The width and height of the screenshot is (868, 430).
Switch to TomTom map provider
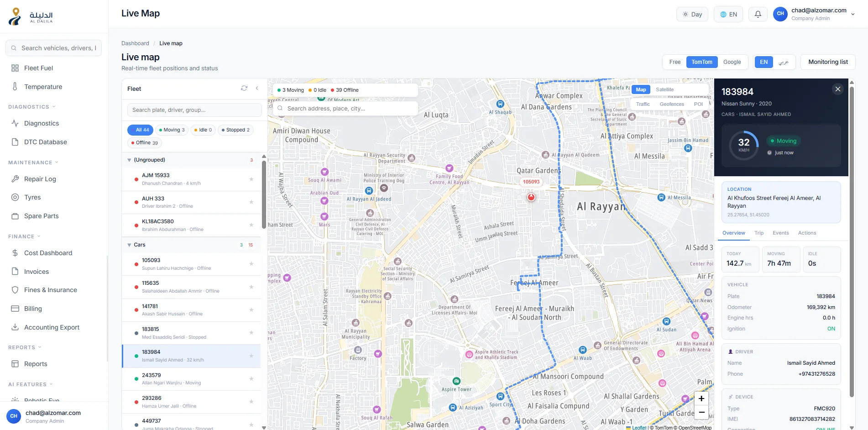coord(702,62)
